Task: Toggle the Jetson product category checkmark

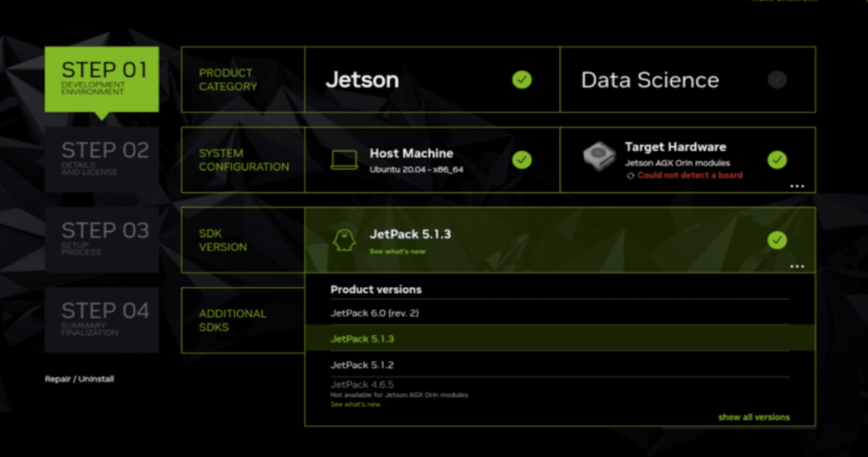Action: click(522, 80)
